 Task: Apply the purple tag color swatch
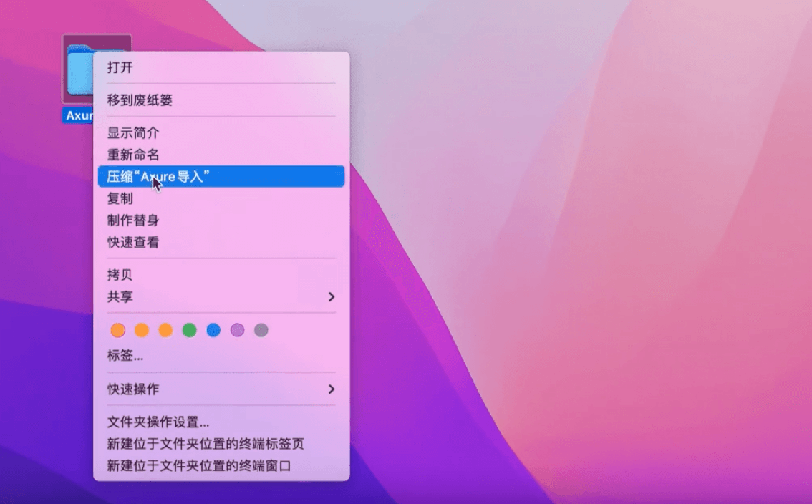pyautogui.click(x=236, y=330)
